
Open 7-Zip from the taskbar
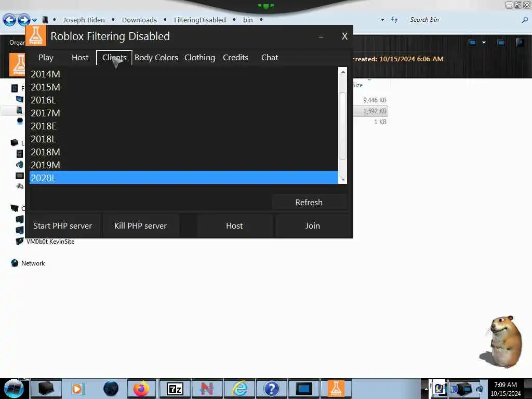tap(175, 389)
